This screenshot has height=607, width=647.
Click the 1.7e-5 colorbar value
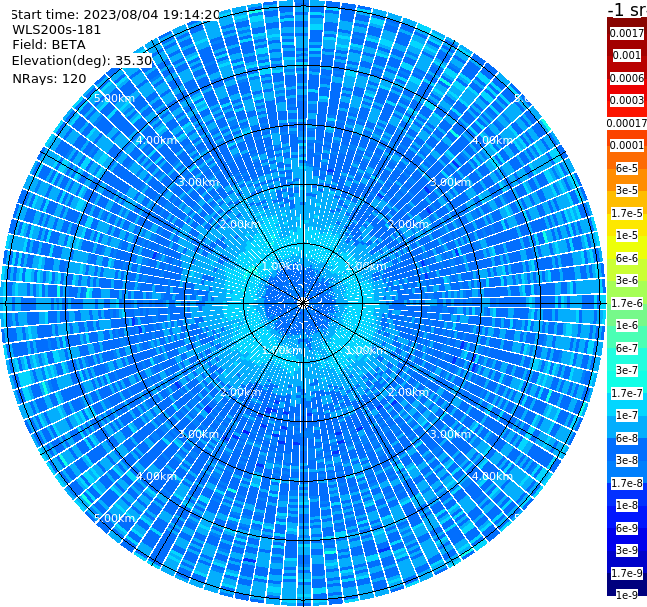pos(627,213)
